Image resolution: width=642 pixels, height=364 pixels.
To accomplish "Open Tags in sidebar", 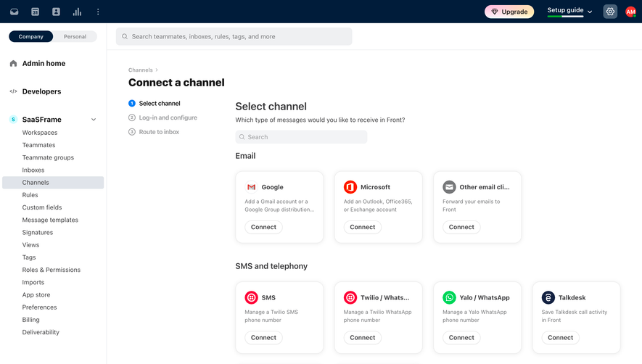I will (x=29, y=257).
